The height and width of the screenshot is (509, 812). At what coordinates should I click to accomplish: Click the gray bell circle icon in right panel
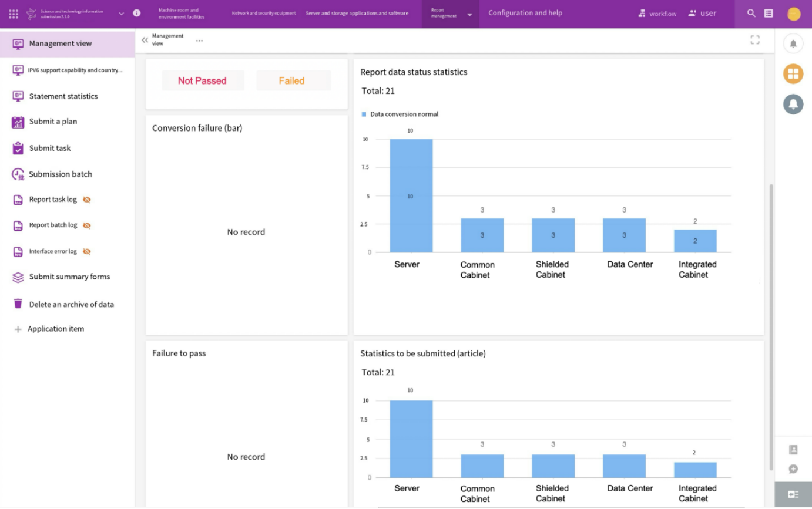coord(793,104)
